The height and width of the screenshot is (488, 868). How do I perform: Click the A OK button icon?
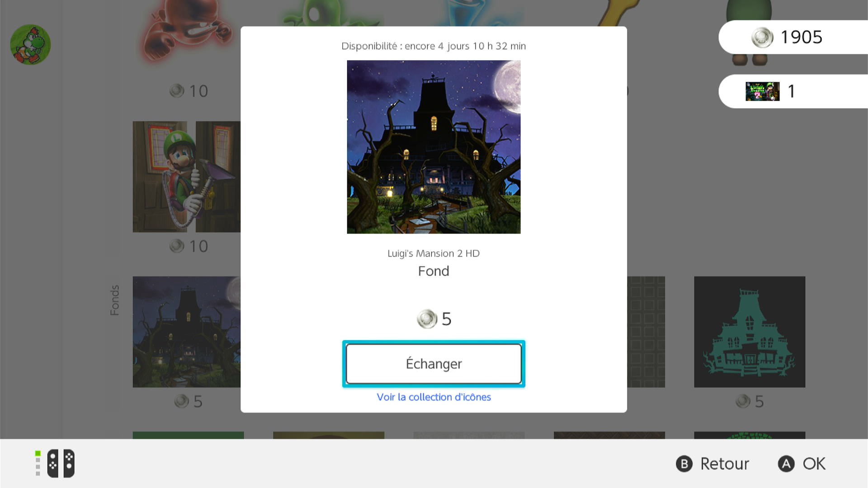click(786, 464)
